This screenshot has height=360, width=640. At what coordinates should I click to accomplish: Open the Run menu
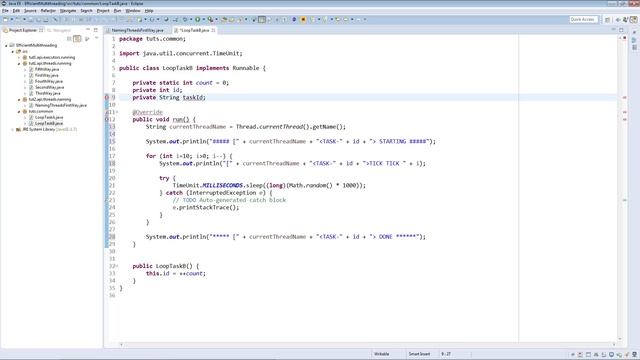click(x=117, y=11)
